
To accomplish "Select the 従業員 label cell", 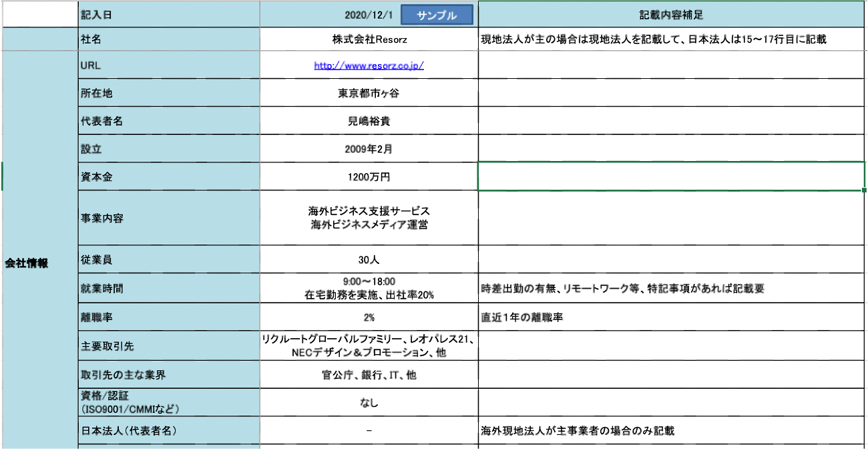I will coord(168,259).
